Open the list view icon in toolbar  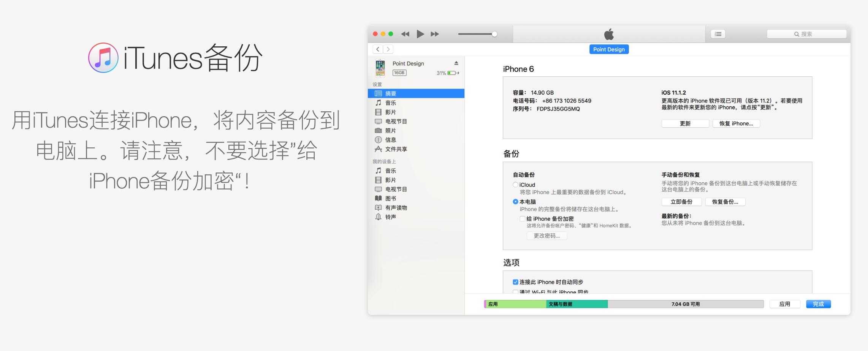pos(718,34)
